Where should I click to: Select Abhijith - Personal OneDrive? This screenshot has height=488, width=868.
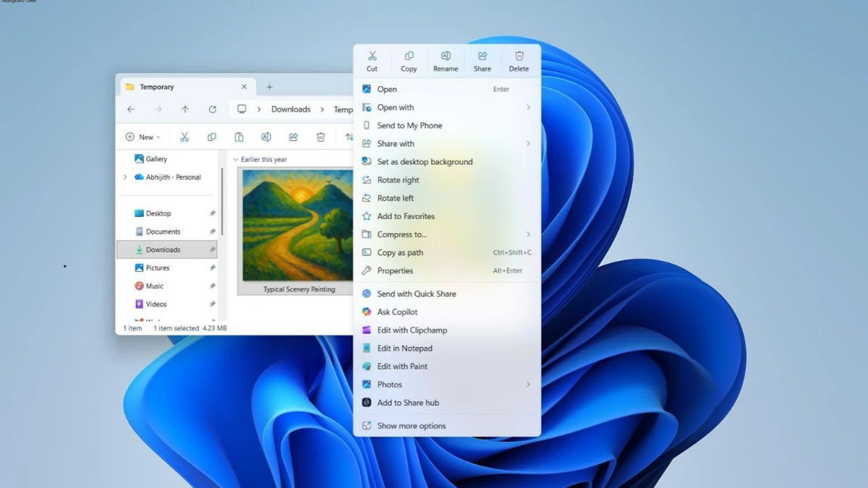pos(168,177)
